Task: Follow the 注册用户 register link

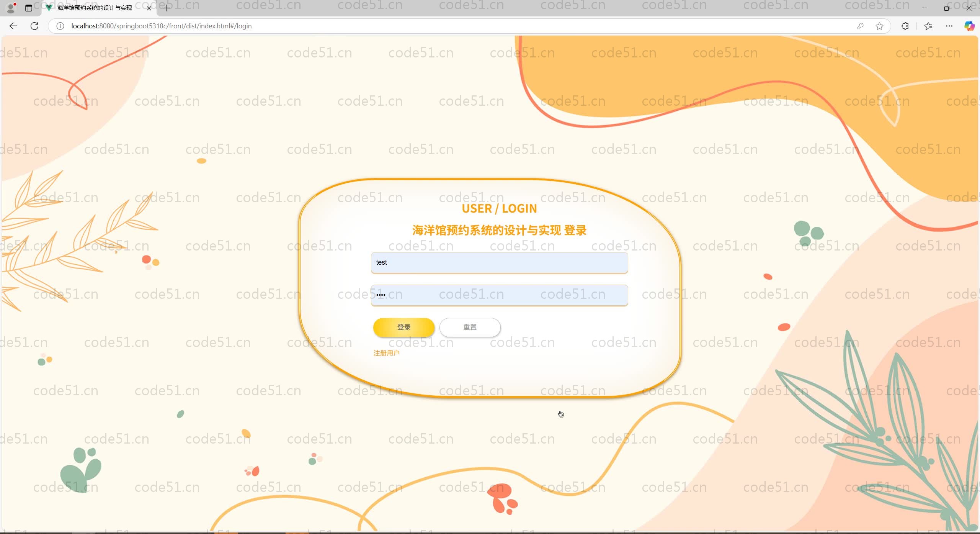Action: pos(386,353)
